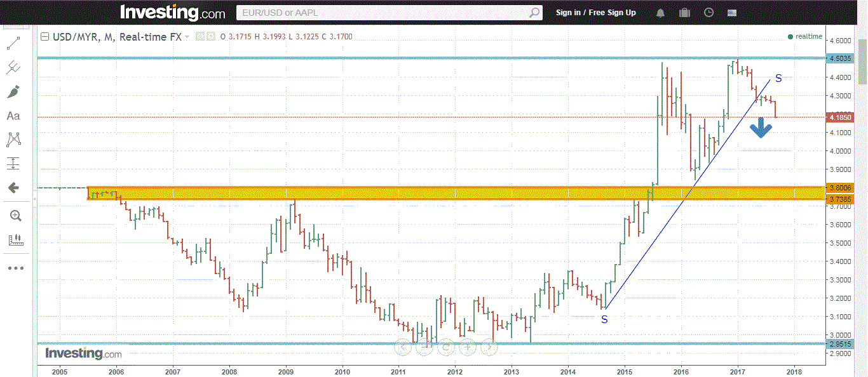Screen dimensions: 868x377
Task: Collapse the USD/MYR legend box
Action: pyautogui.click(x=45, y=37)
